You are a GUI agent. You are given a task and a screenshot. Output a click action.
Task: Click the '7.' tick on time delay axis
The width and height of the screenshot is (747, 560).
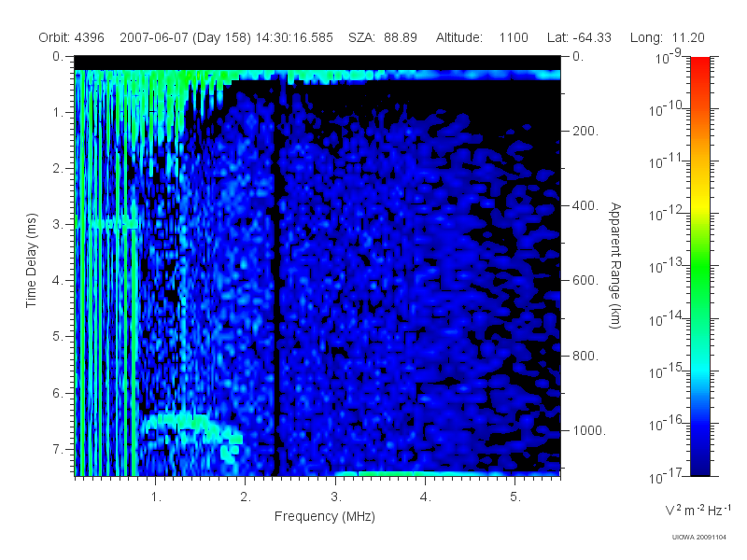58,449
